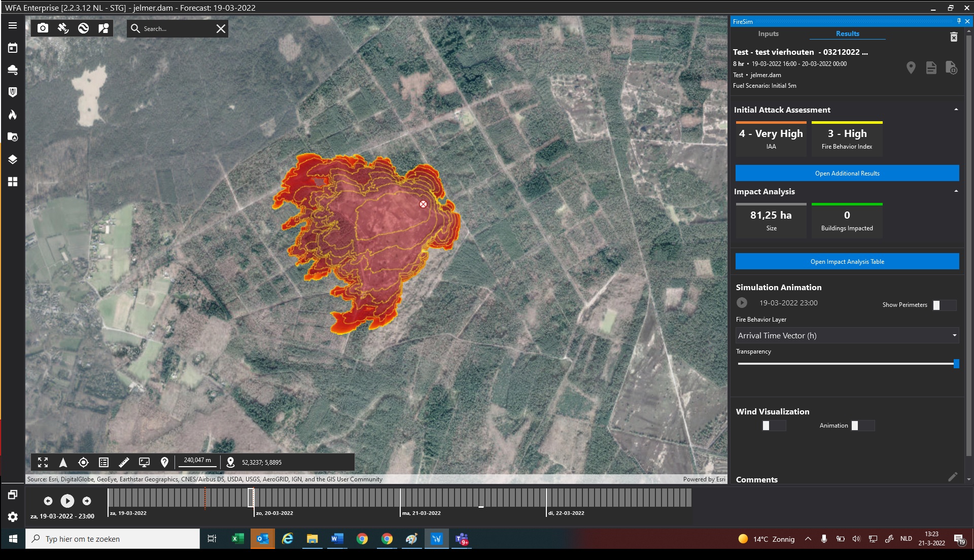Open the Fire Behavior Layer dropdown
Viewport: 974px width, 560px height.
point(847,335)
